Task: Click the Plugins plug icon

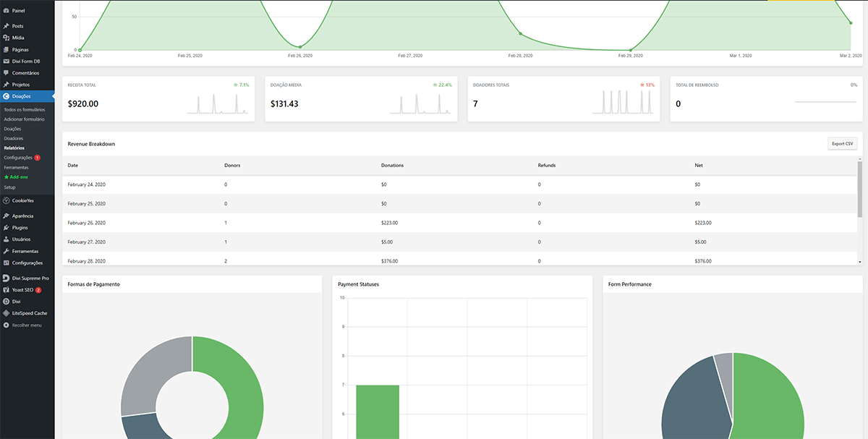Action: (x=6, y=227)
